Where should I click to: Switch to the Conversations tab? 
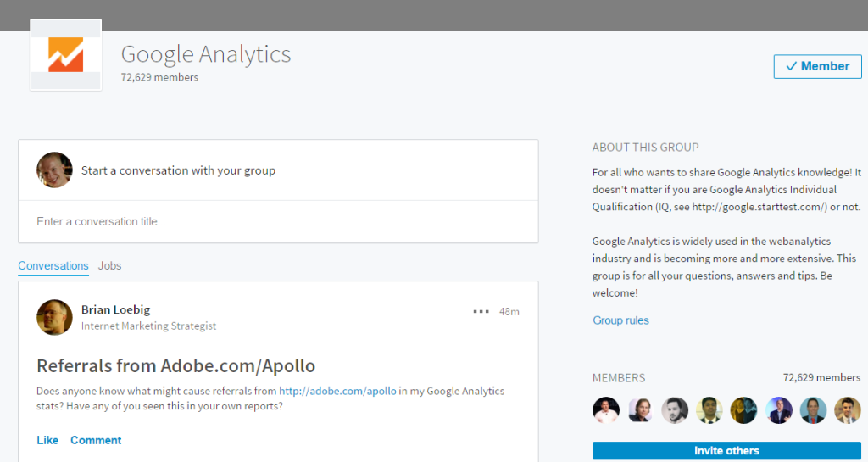[x=53, y=265]
